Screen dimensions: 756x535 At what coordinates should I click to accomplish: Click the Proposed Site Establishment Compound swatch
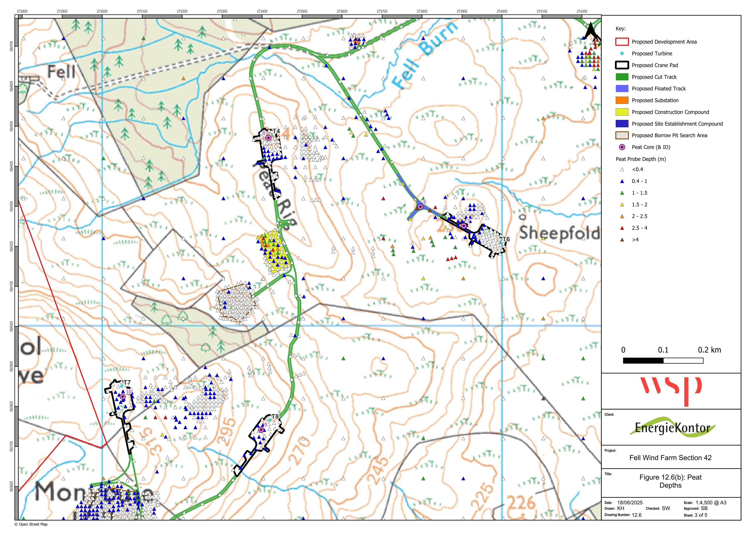(622, 124)
